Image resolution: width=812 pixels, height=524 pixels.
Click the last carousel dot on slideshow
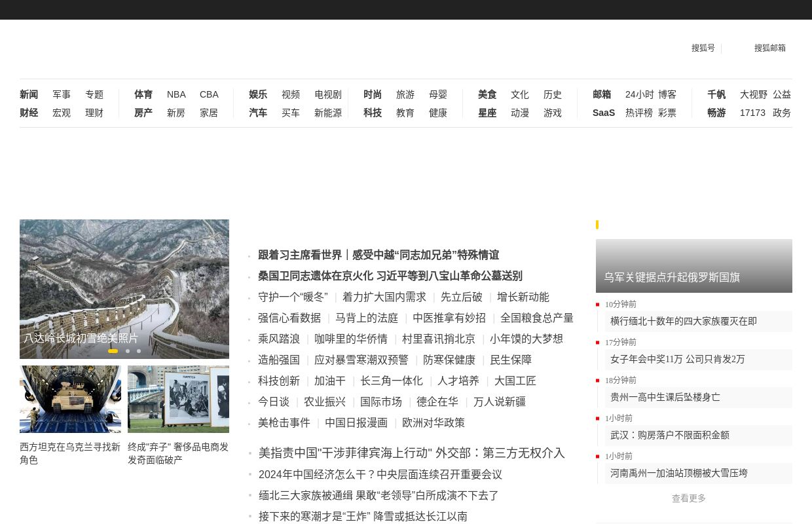139,351
